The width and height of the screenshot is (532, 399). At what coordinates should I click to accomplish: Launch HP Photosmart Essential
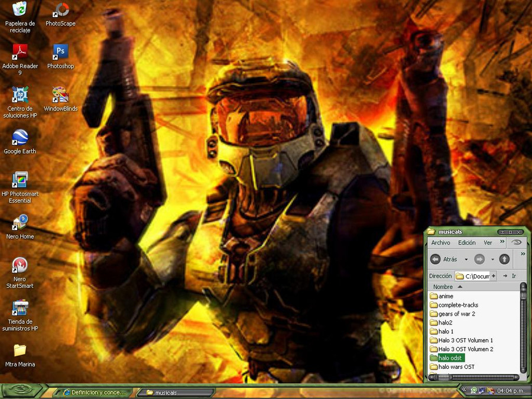coord(20,187)
